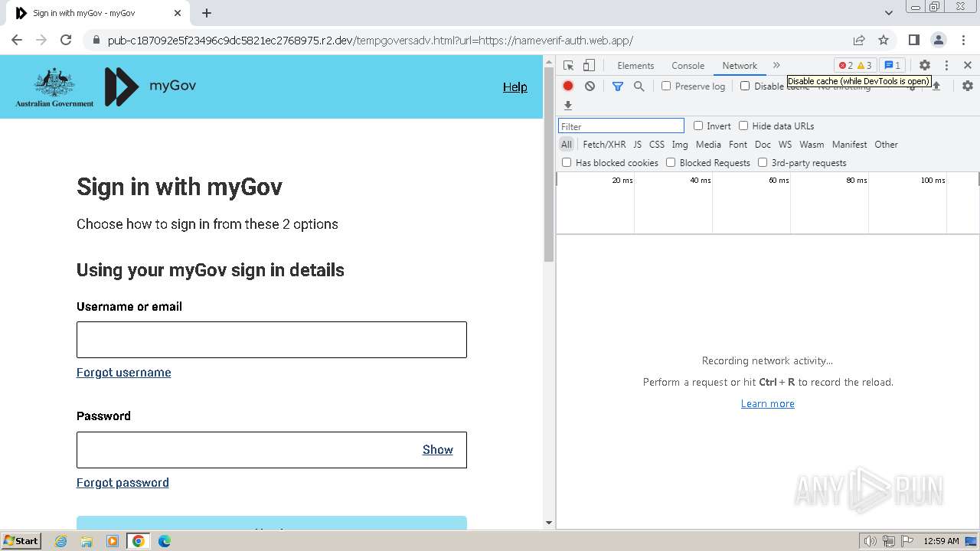Toggle the device toolbar in DevTools
The height and width of the screenshot is (551, 980).
click(589, 66)
